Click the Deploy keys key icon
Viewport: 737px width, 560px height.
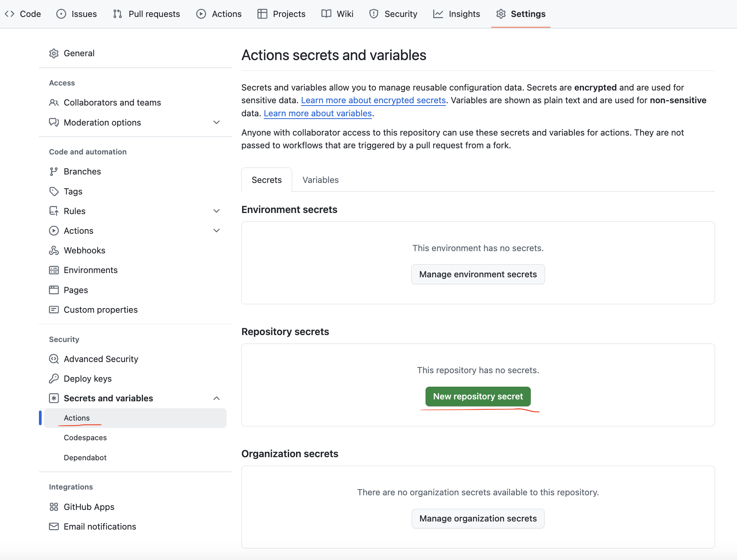pos(54,379)
